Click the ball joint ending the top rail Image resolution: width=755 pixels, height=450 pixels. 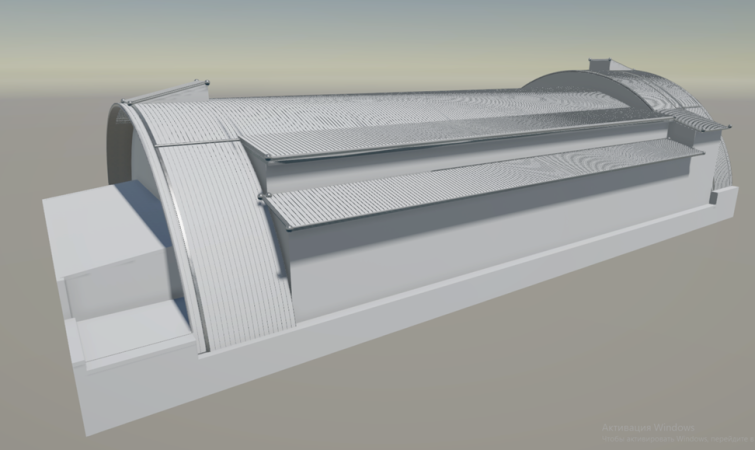[x=207, y=82]
